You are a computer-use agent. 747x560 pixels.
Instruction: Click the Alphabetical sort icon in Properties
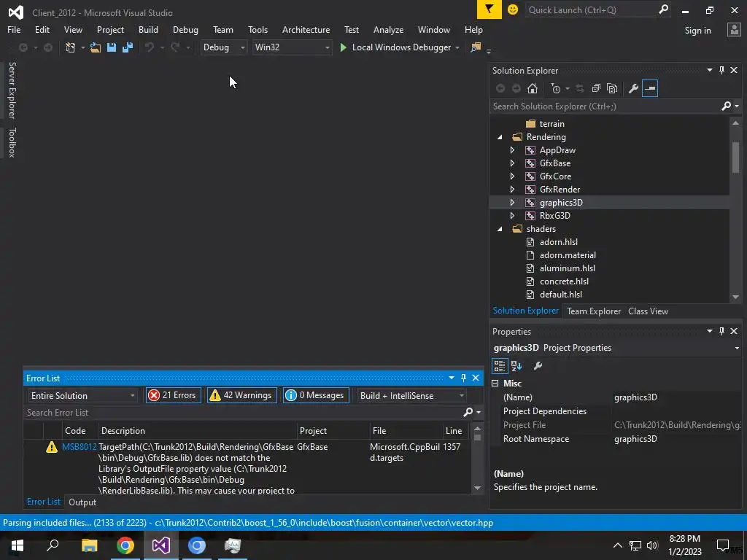[x=516, y=366]
